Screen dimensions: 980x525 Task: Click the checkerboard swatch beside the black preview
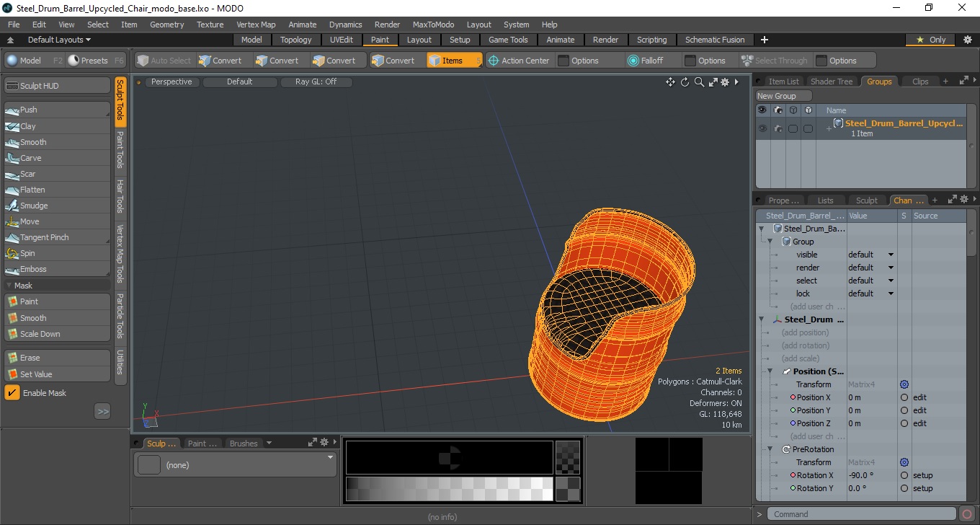568,458
